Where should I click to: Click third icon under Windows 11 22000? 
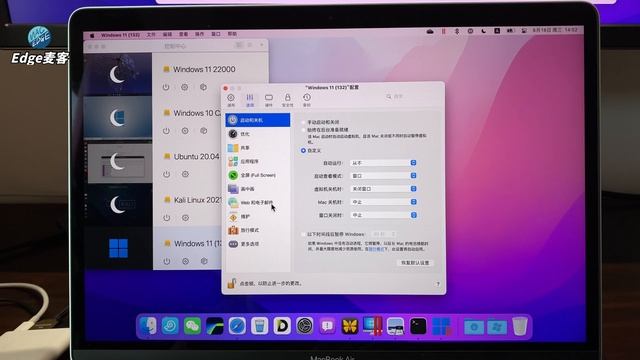click(x=203, y=87)
